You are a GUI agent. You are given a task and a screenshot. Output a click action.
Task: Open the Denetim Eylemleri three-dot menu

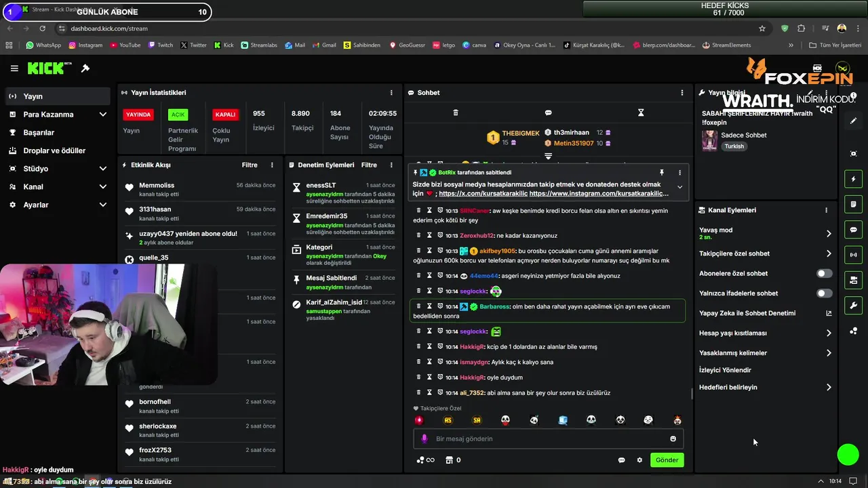tap(391, 165)
